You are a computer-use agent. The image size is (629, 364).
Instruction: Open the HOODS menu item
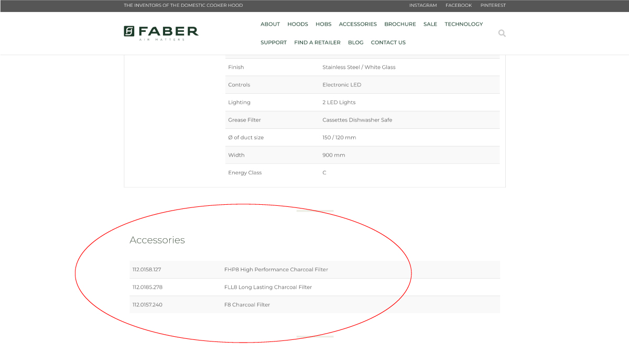point(298,24)
